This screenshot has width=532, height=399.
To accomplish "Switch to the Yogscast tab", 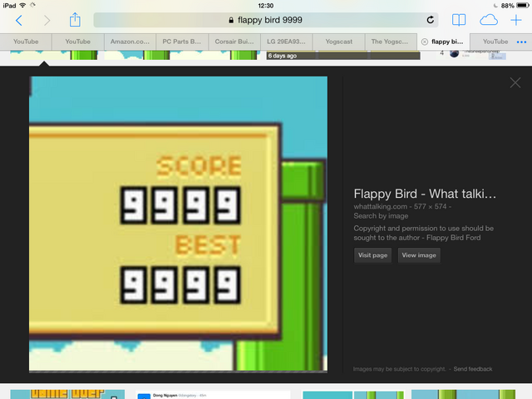I will pos(338,42).
